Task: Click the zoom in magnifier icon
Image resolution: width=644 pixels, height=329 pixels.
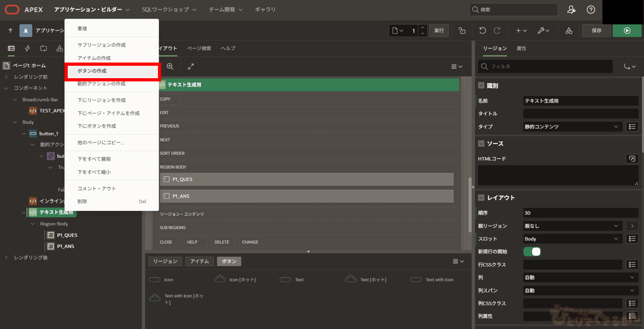Action: [170, 66]
